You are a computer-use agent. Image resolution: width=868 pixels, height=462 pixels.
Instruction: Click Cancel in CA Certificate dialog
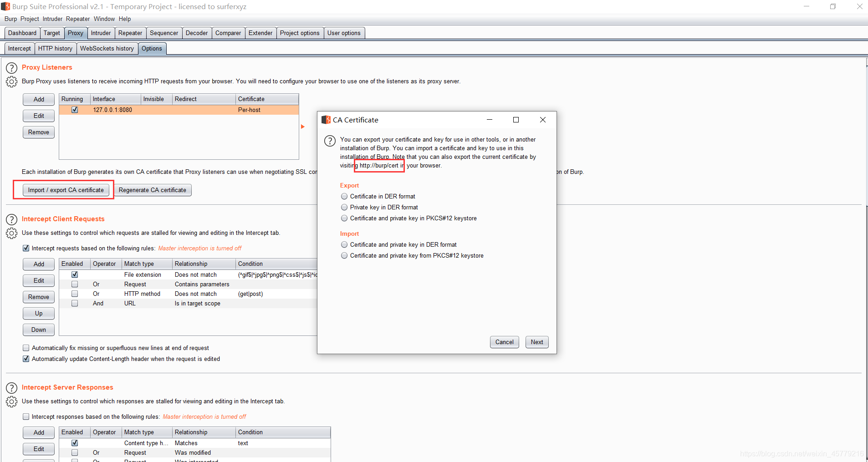tap(505, 342)
